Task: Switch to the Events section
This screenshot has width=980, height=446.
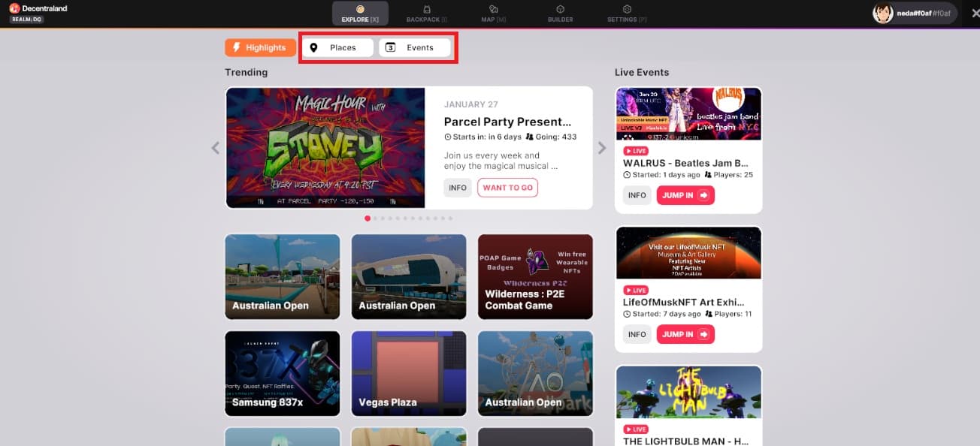Action: [x=415, y=47]
